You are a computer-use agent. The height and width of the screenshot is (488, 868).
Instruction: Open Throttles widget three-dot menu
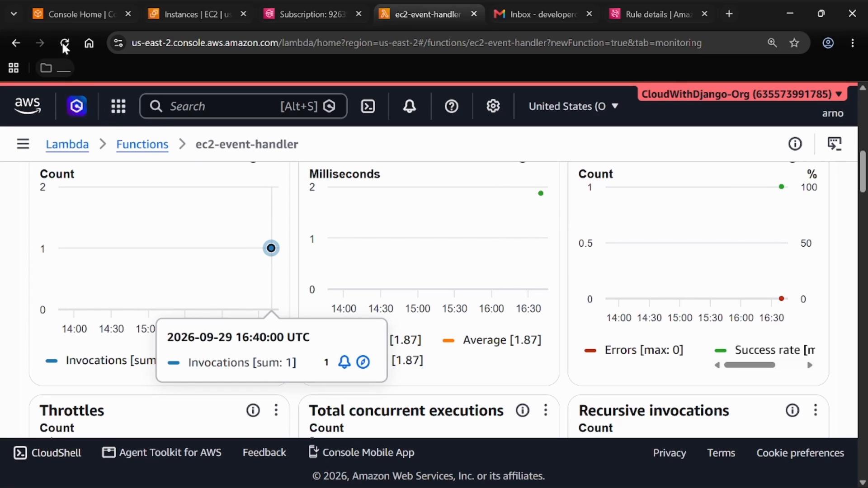pyautogui.click(x=276, y=410)
